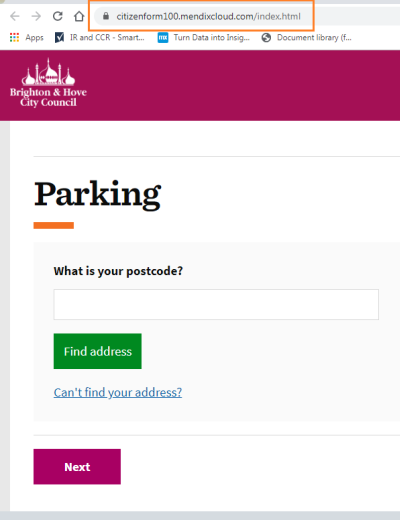400x520 pixels.
Task: Reload the page with the refresh icon
Action: pyautogui.click(x=58, y=16)
